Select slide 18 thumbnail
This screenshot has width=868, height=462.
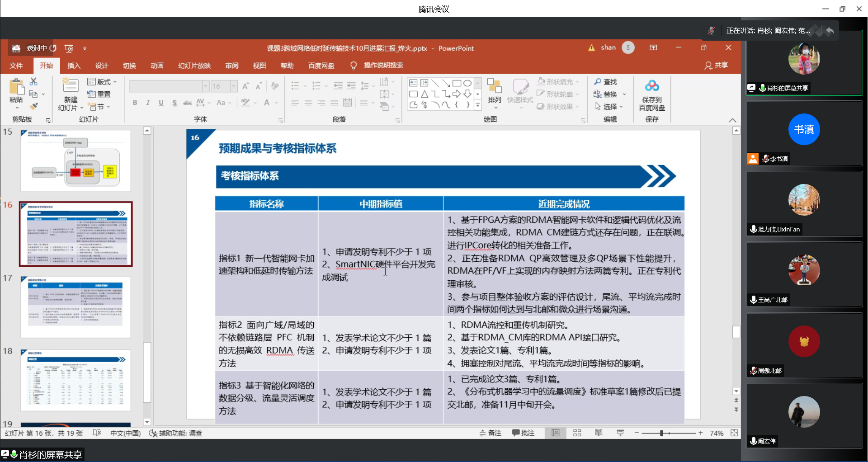tap(76, 380)
